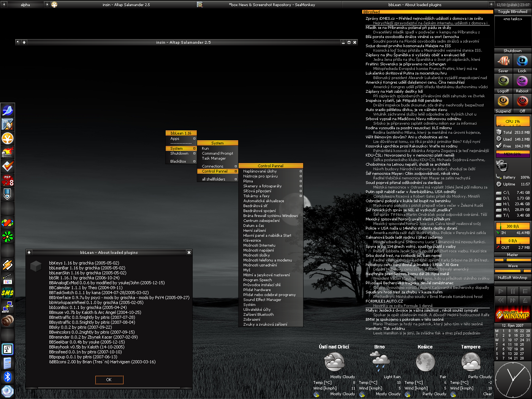532x399 pixels.
Task: Click the alpha workspace label
Action: tap(25, 5)
